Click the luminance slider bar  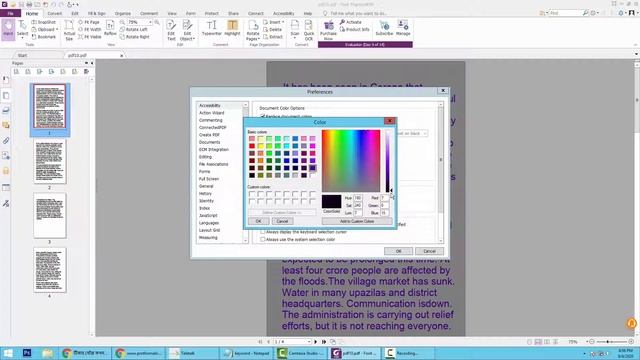(387, 161)
